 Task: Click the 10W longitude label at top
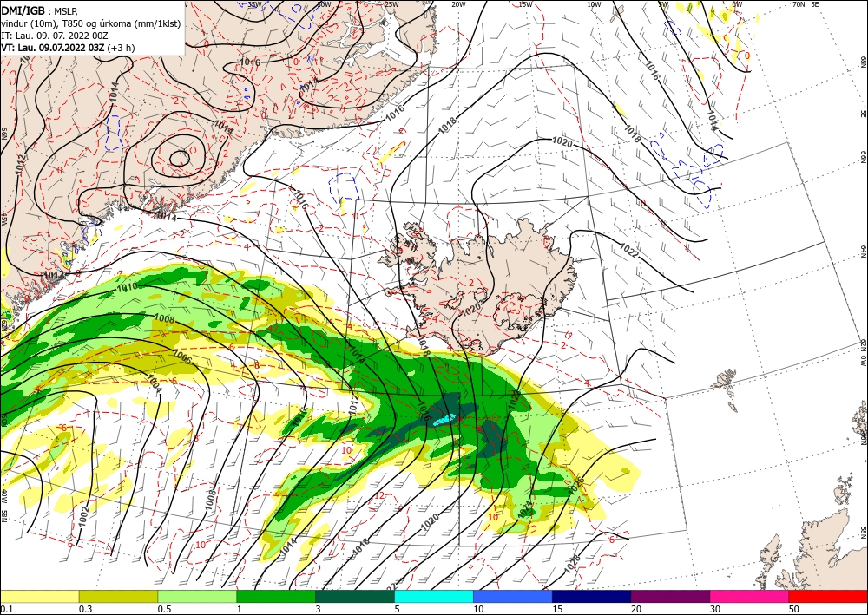pos(594,4)
